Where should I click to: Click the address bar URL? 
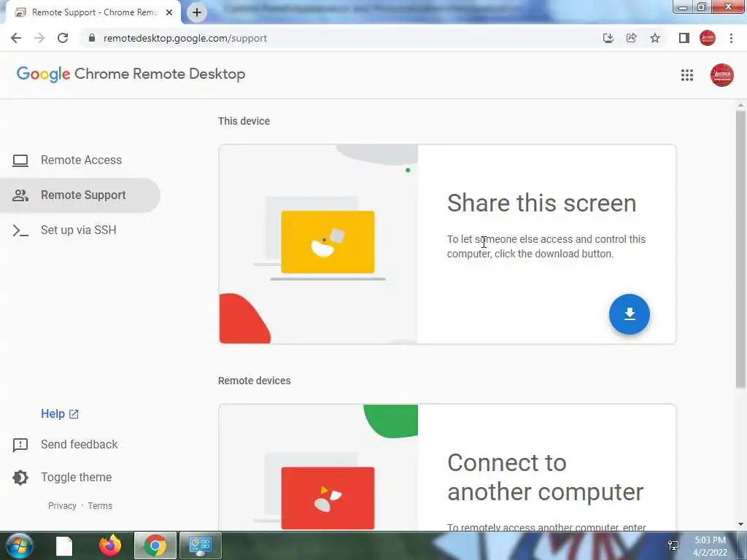185,38
